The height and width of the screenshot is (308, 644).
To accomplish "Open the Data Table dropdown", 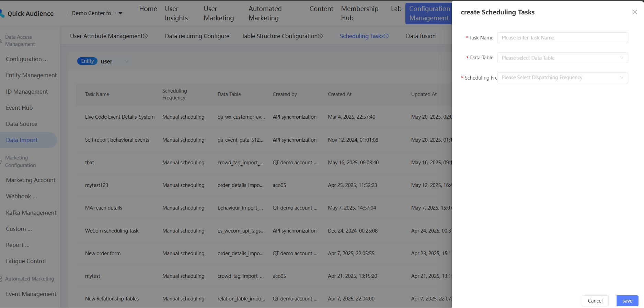I will pos(562,58).
